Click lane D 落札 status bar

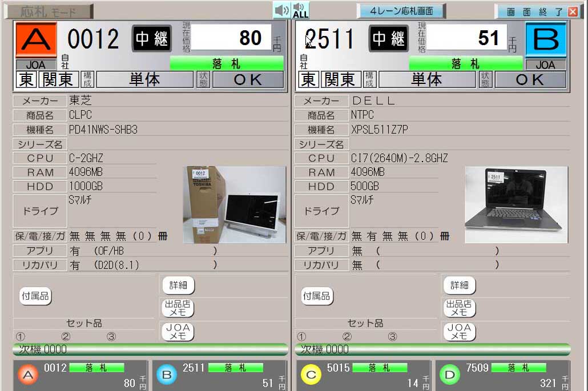coord(518,368)
